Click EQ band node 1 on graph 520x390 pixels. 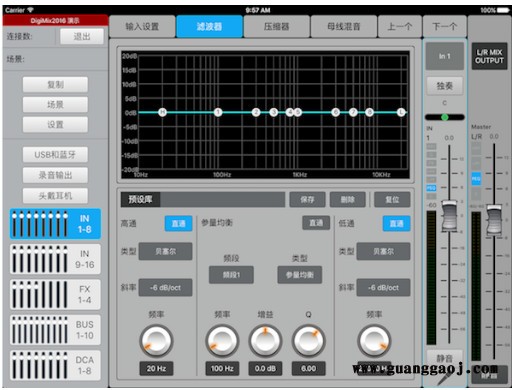click(218, 112)
